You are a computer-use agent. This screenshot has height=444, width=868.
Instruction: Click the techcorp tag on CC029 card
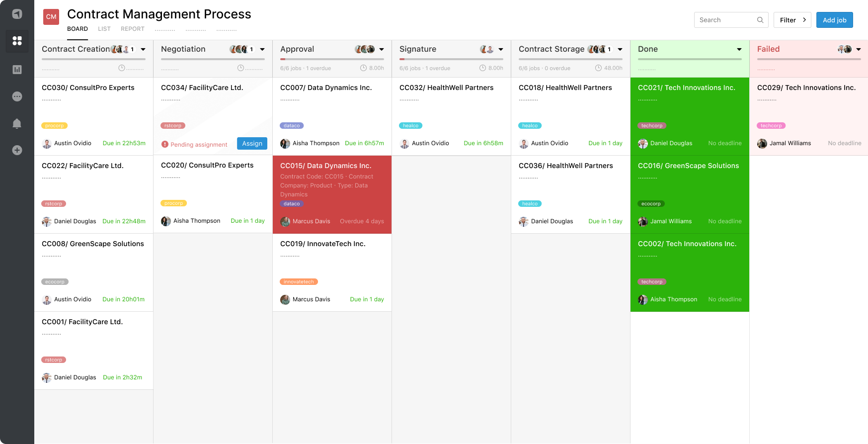771,126
